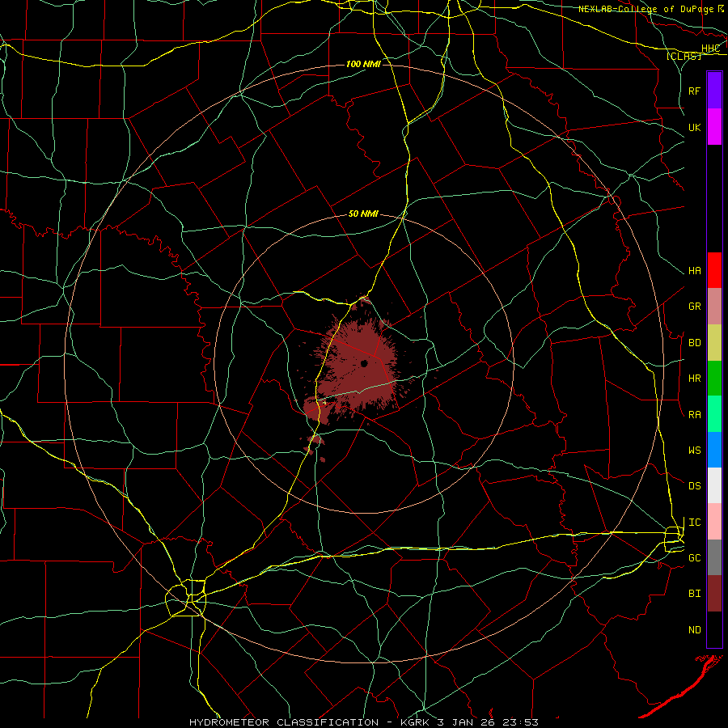The image size is (728, 728).
Task: Click the IC legend label
Action: pyautogui.click(x=694, y=523)
